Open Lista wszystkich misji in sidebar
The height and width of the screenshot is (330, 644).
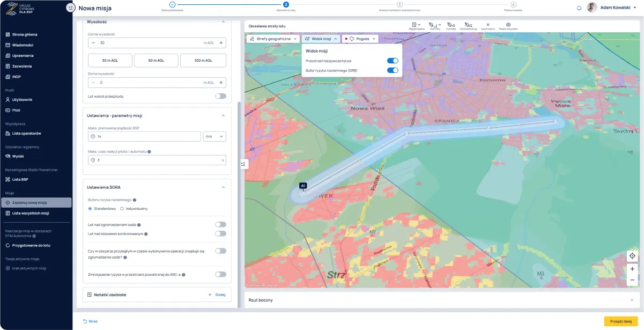[31, 213]
